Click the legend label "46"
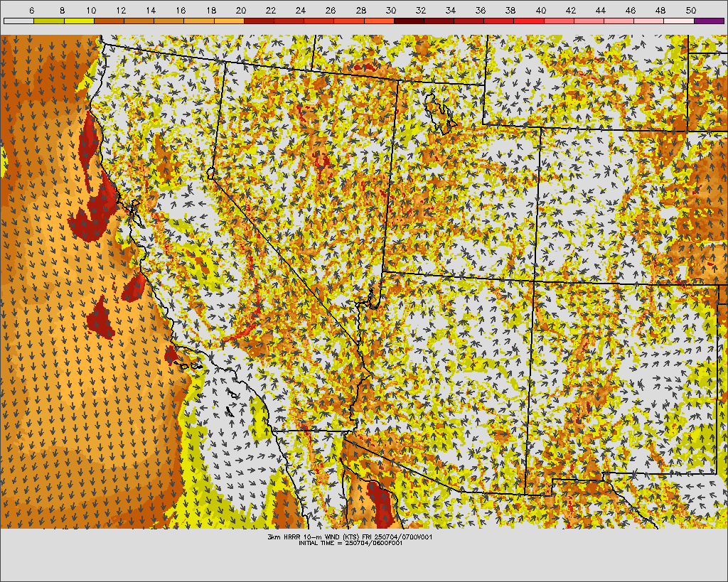The width and height of the screenshot is (728, 582). tap(631, 10)
